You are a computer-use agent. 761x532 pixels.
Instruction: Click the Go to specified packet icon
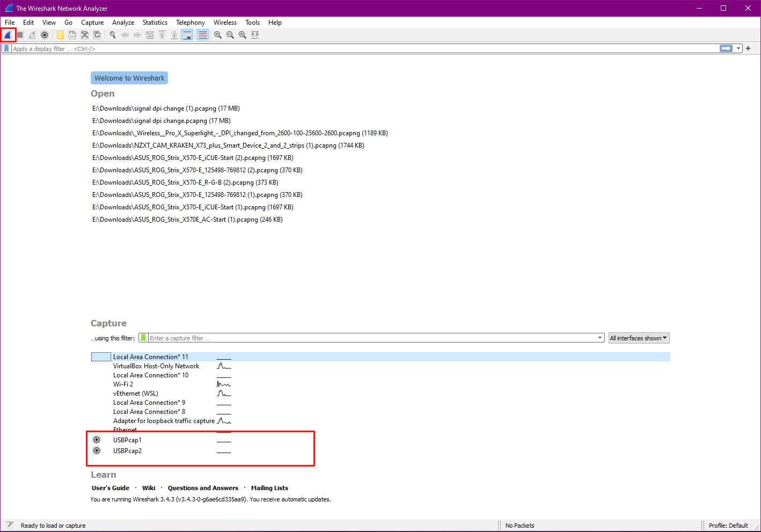click(x=150, y=35)
